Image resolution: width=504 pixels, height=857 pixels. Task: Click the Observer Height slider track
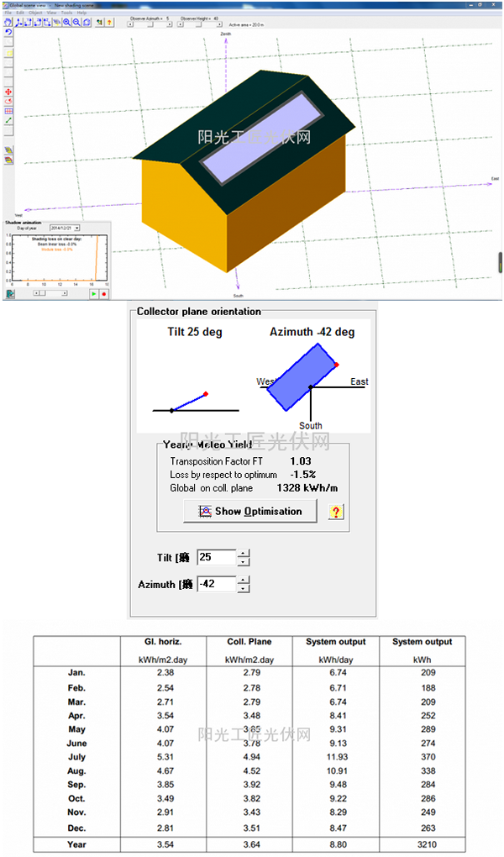coord(199,24)
